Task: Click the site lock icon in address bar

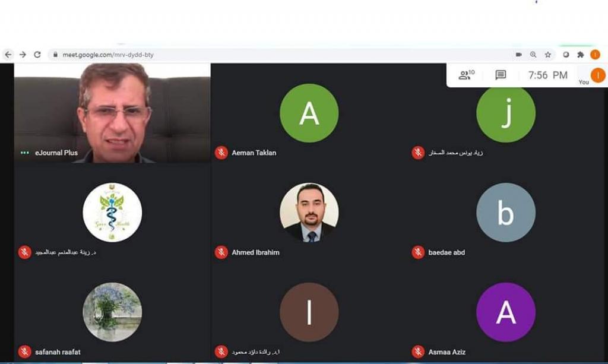Action: (x=55, y=55)
